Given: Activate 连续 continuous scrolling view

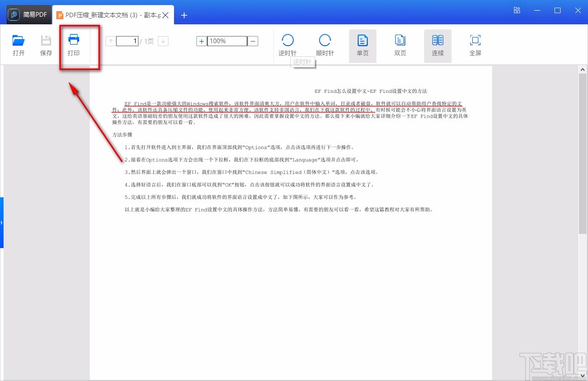Looking at the screenshot, I should tap(437, 45).
